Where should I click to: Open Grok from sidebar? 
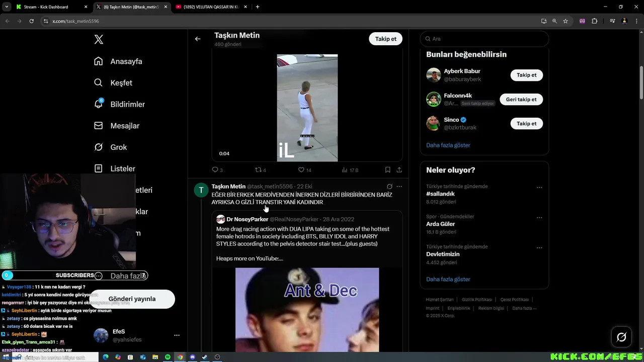pos(111,147)
